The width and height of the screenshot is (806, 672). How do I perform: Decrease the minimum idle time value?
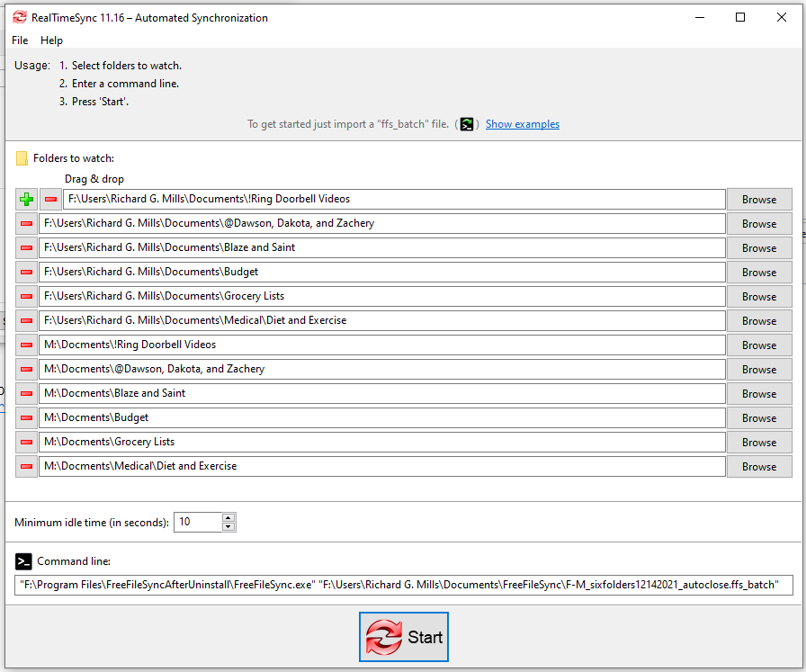click(228, 526)
